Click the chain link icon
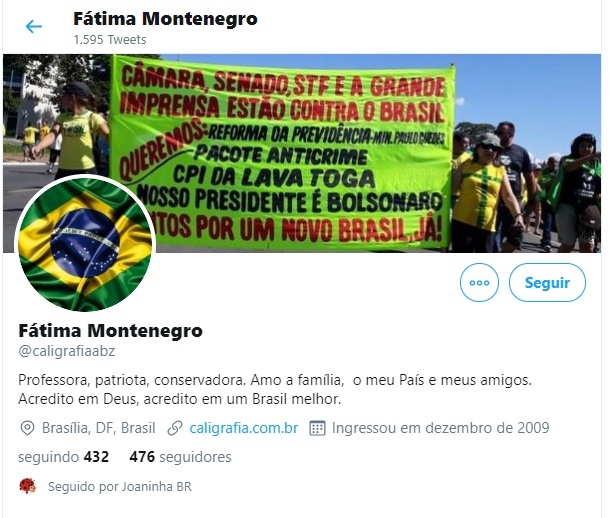The height and width of the screenshot is (518, 610). [175, 428]
